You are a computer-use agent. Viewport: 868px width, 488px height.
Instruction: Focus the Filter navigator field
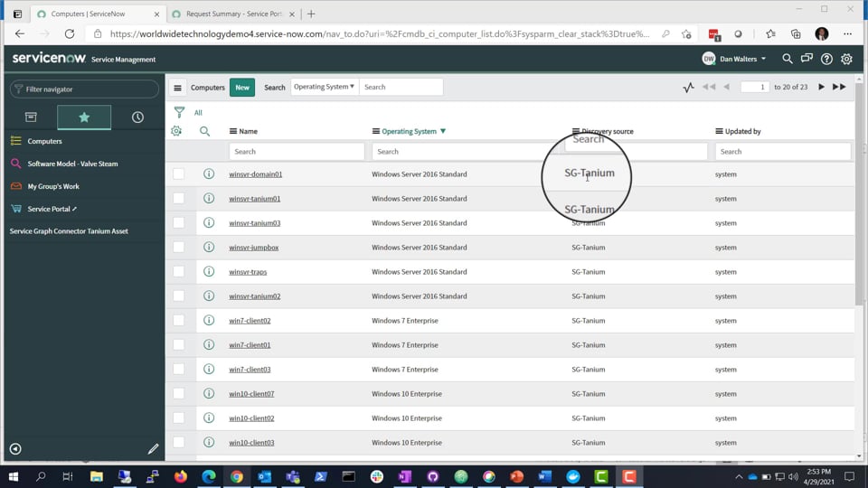tap(85, 89)
